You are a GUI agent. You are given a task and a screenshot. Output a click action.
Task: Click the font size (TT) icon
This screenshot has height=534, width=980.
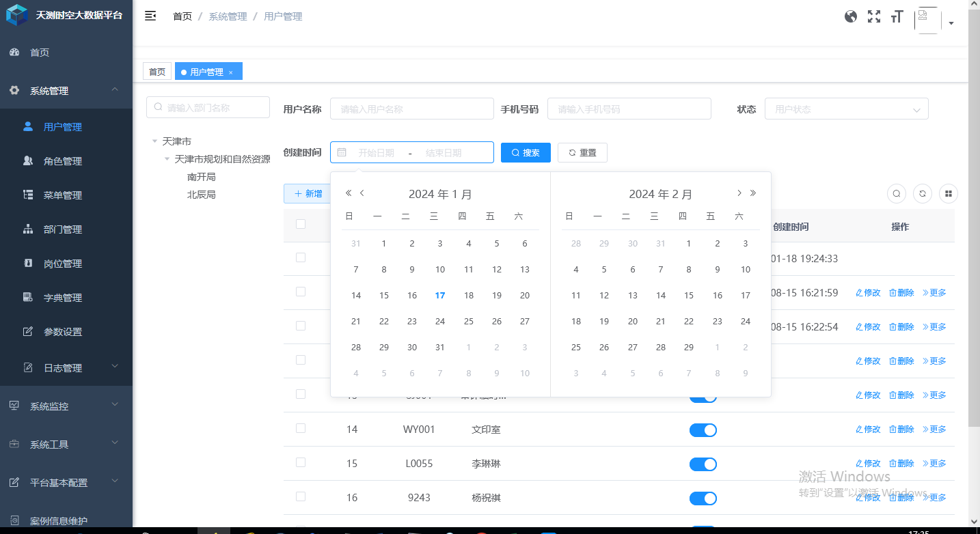pyautogui.click(x=896, y=16)
